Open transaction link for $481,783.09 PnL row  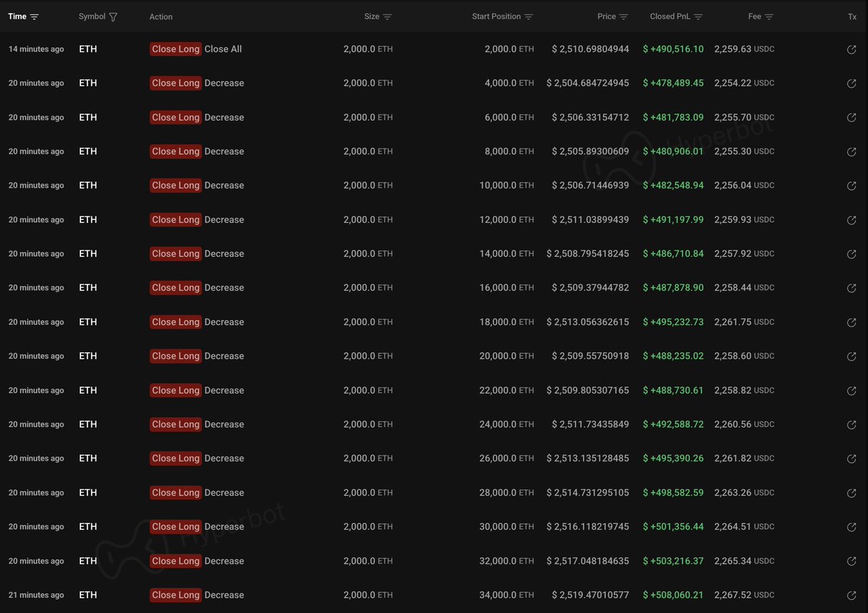point(851,118)
